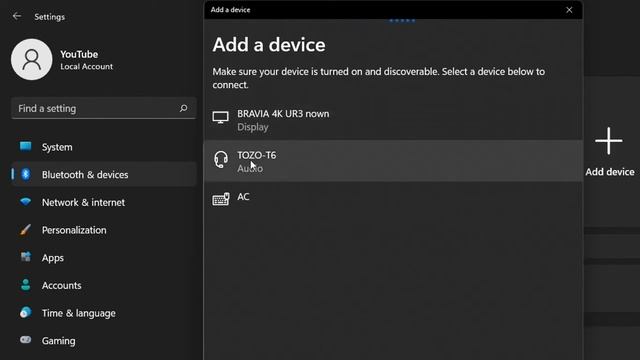
Task: Click the System monitor icon
Action: coord(26,147)
